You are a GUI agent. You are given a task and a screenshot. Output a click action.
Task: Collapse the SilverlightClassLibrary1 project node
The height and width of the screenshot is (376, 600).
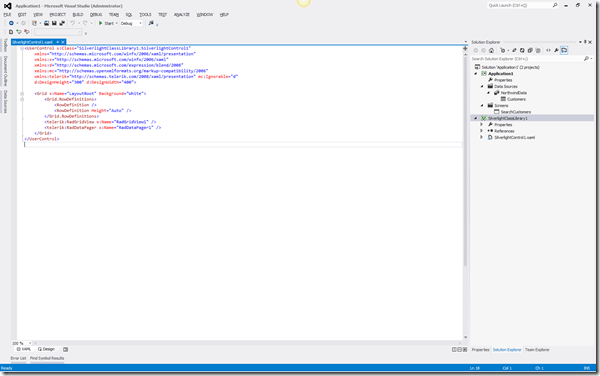pos(476,118)
